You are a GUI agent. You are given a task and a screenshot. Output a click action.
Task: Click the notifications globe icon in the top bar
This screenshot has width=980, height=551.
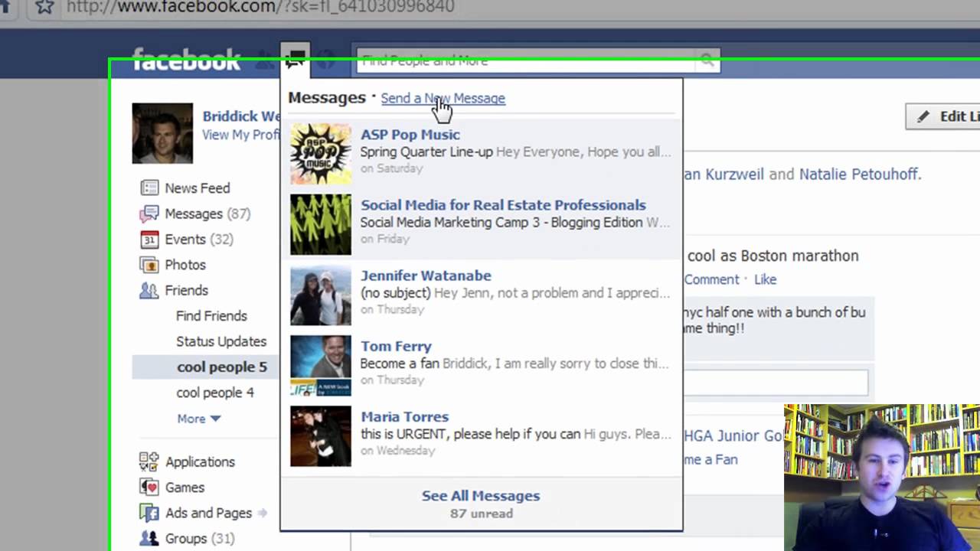coord(325,60)
